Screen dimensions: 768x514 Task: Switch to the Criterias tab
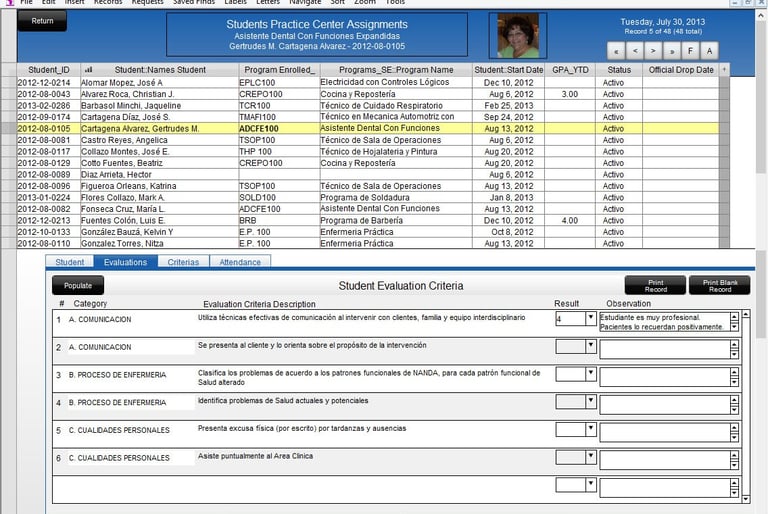click(x=183, y=262)
